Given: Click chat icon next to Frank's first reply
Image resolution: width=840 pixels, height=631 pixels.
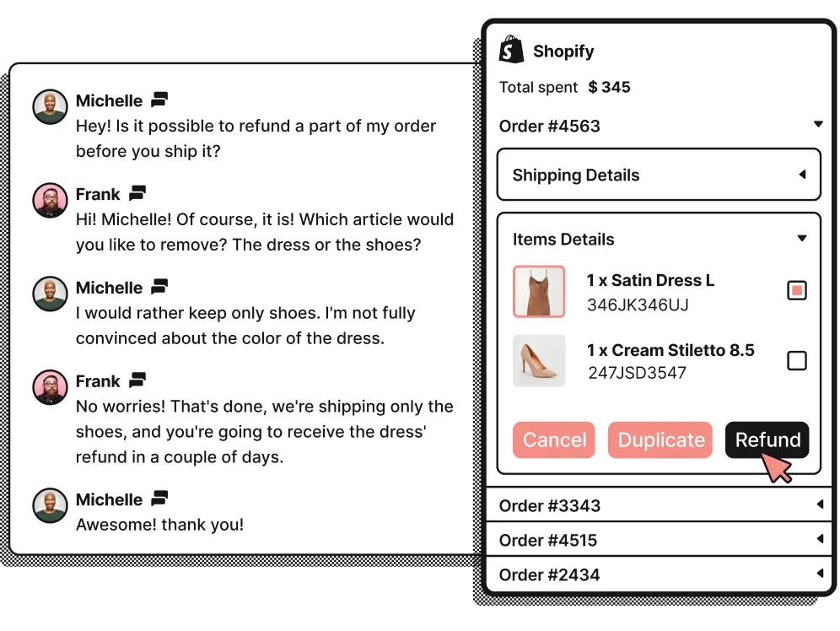Looking at the screenshot, I should pos(137,193).
